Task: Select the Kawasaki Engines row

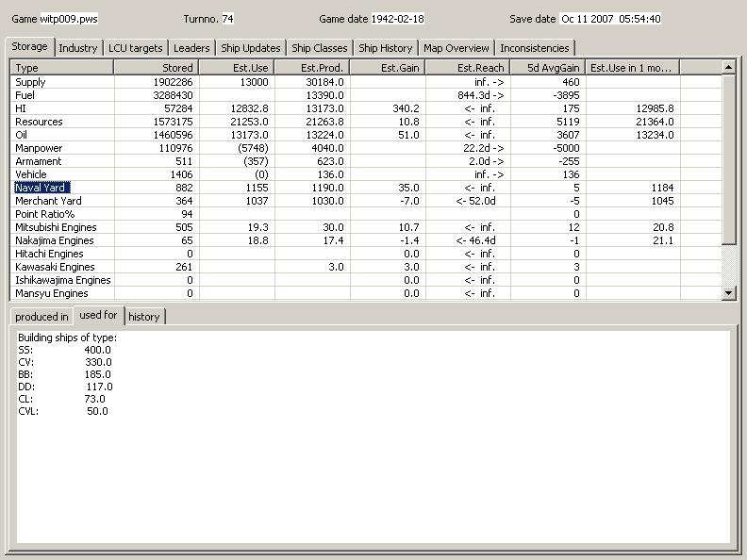Action: point(366,267)
